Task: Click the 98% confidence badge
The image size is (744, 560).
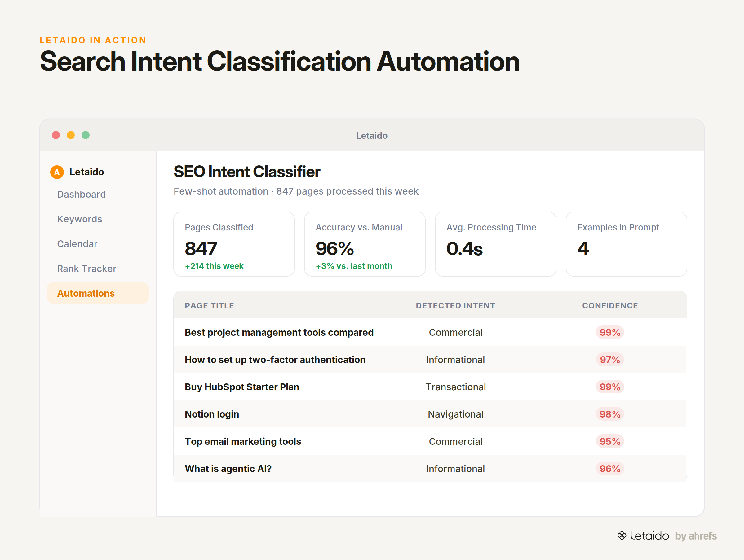Action: tap(610, 414)
